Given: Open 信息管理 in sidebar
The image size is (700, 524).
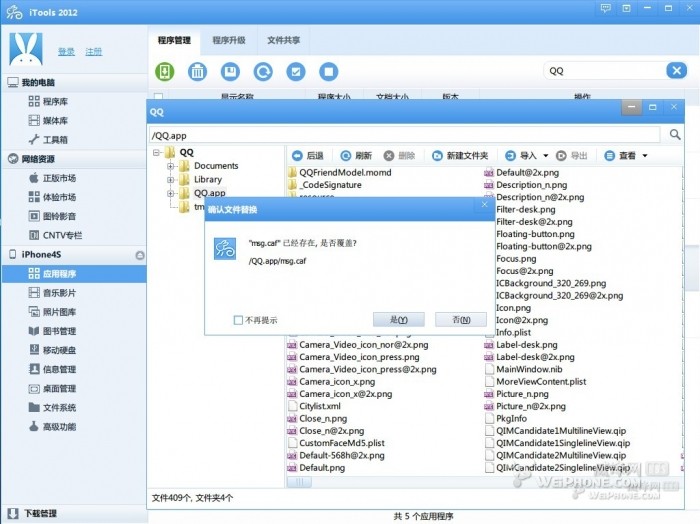Looking at the screenshot, I should (x=52, y=369).
